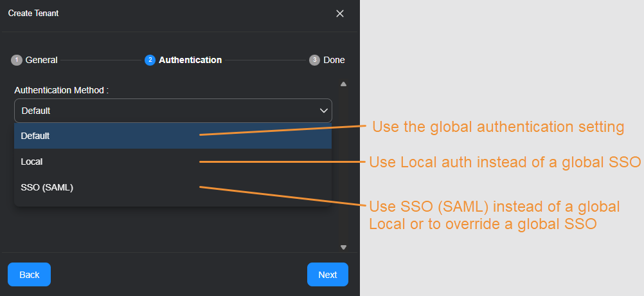This screenshot has height=296, width=644.
Task: Close the Create Tenant dialog
Action: click(x=340, y=14)
